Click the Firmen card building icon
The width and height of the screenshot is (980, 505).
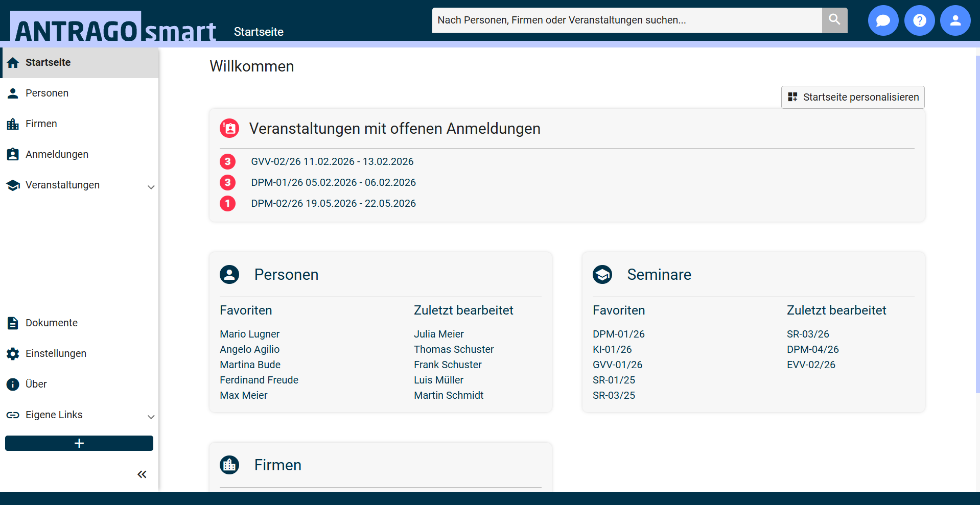[x=229, y=465]
